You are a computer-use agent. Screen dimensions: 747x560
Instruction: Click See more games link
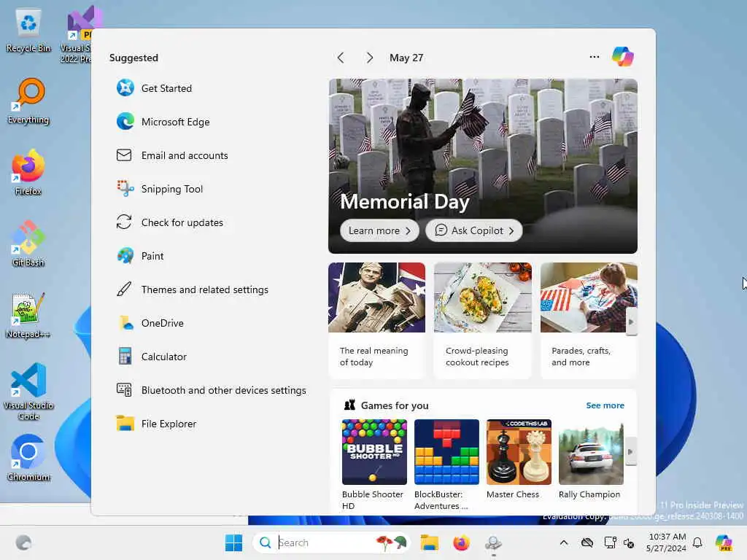[605, 405]
